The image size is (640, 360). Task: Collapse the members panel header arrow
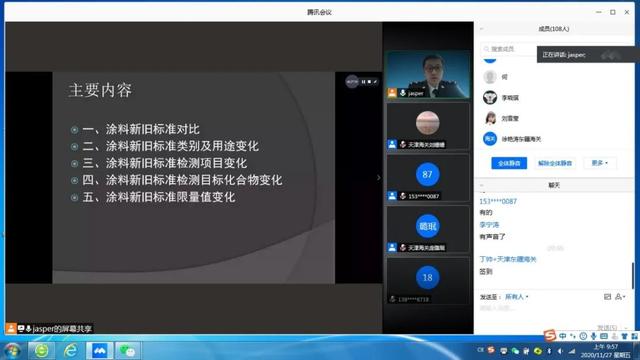tap(482, 29)
